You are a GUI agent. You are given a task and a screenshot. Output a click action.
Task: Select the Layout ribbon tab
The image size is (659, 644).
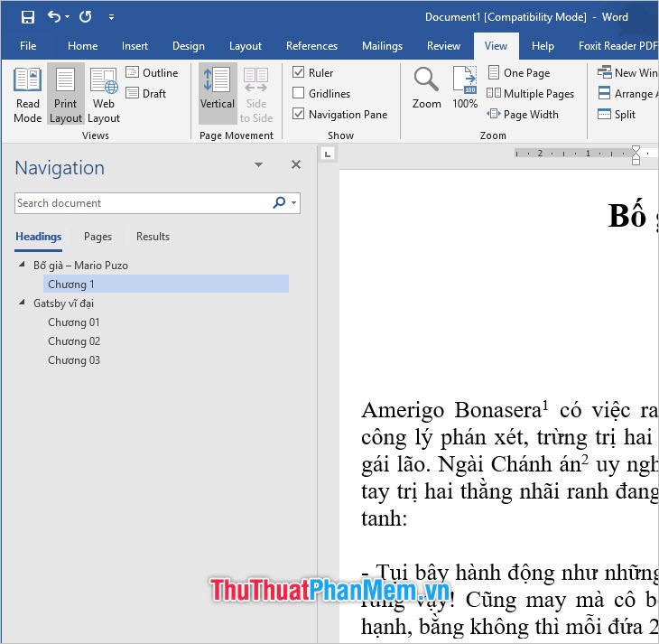pyautogui.click(x=245, y=46)
